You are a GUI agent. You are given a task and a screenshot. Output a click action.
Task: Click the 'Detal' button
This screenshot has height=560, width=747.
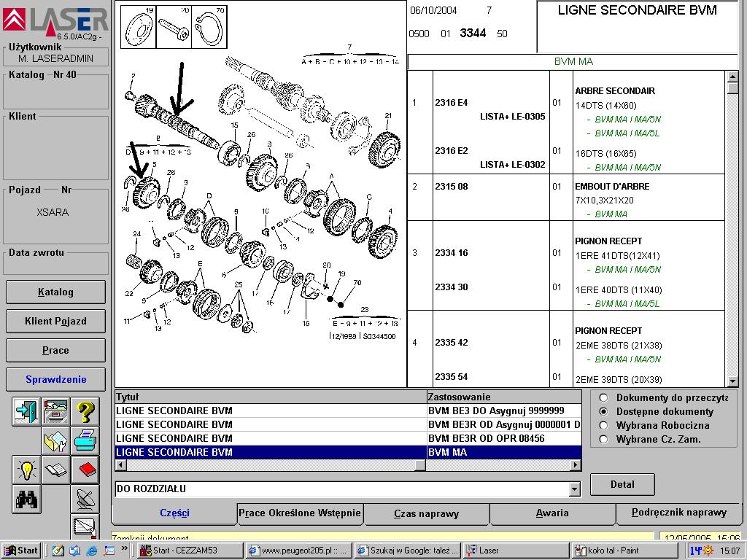622,484
